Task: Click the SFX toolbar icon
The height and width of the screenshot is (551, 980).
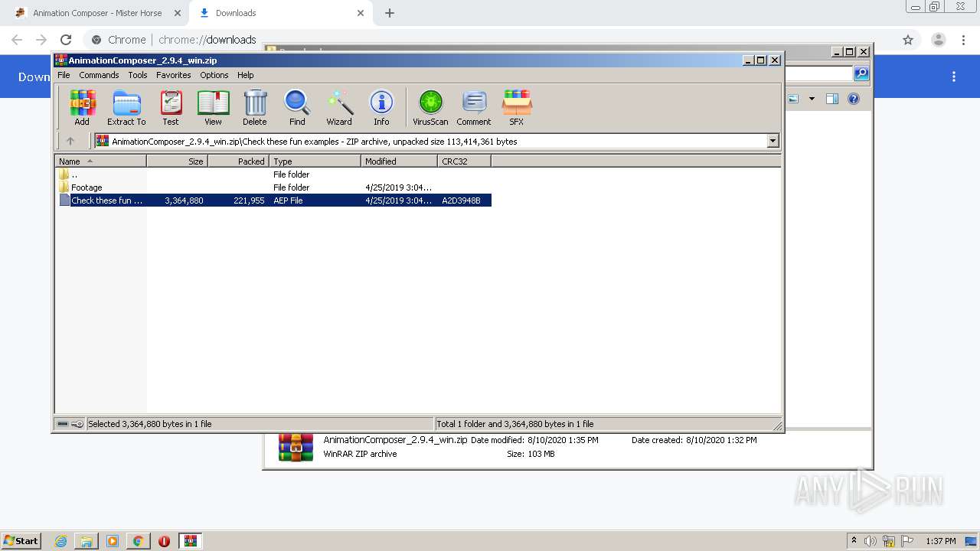Action: coord(517,107)
